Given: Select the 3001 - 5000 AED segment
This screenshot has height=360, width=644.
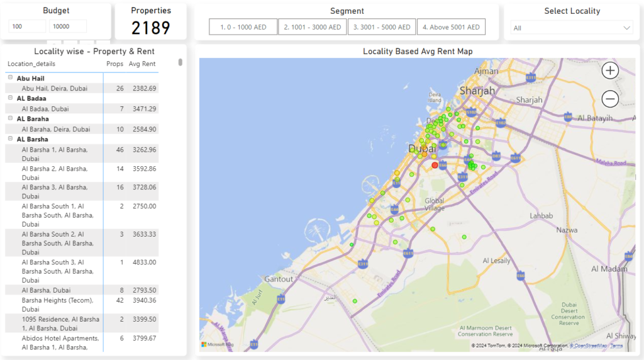Looking at the screenshot, I should (382, 27).
